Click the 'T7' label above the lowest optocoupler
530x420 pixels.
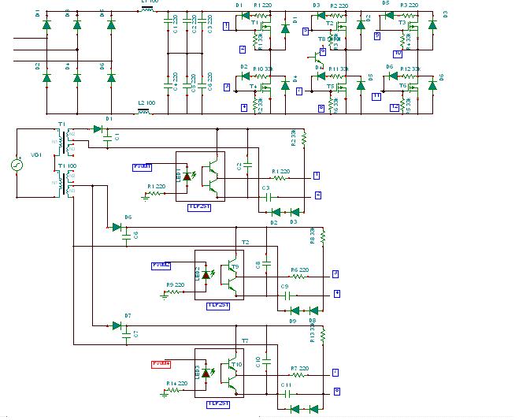[x=245, y=341]
